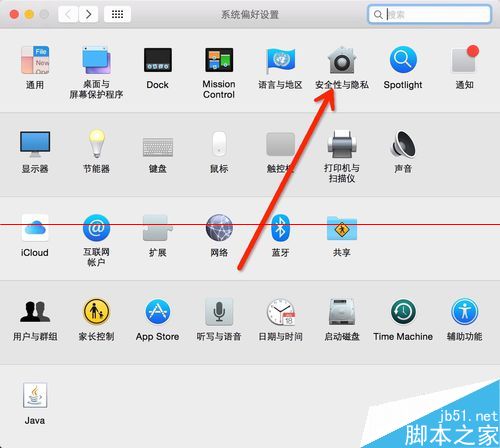The height and width of the screenshot is (448, 500).
Task: Go back with the left arrow button
Action: (68, 14)
